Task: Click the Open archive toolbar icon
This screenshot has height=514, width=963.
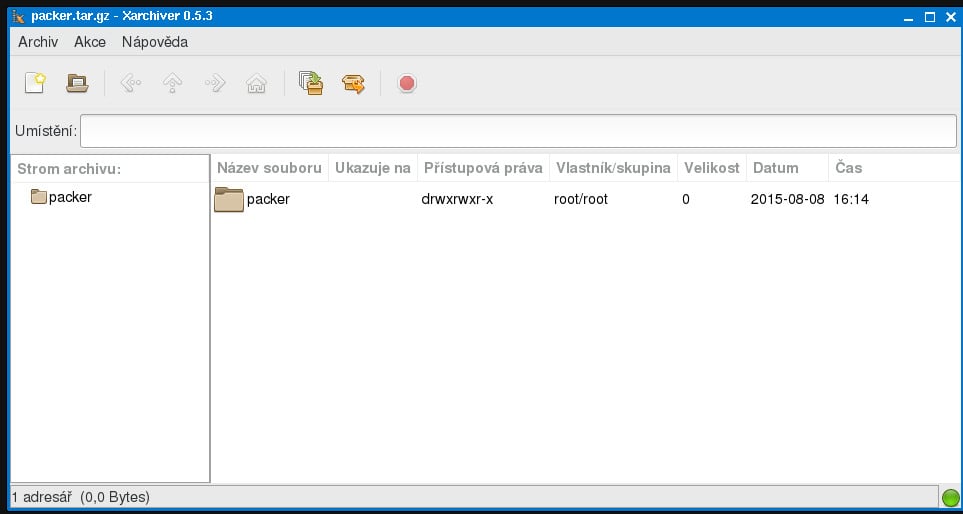Action: [x=77, y=83]
